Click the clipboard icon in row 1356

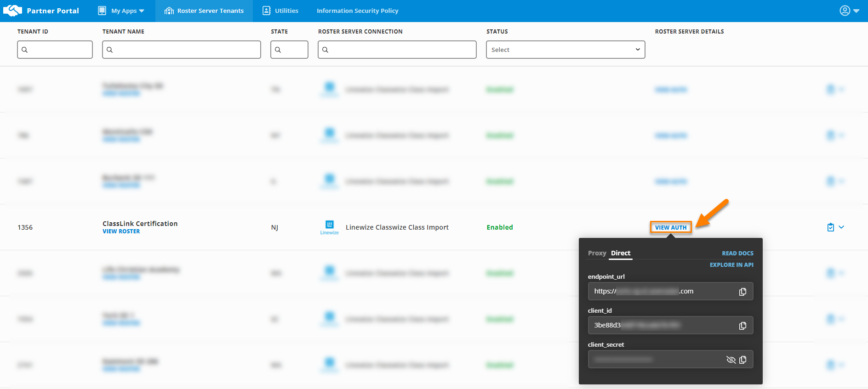(830, 227)
